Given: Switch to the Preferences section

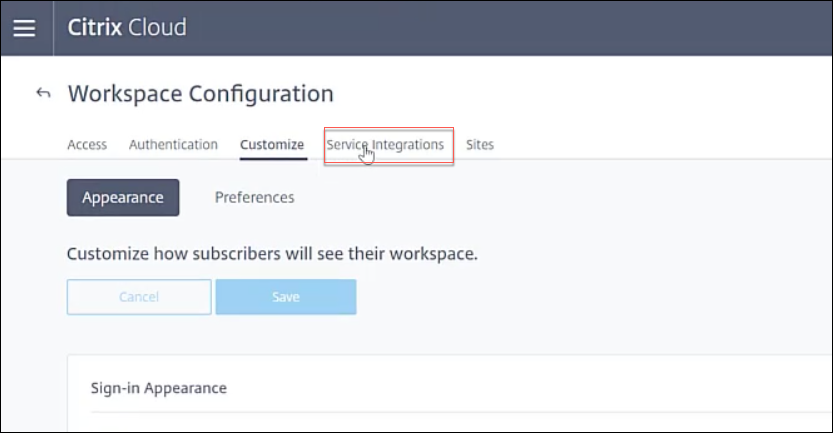Looking at the screenshot, I should tap(254, 197).
